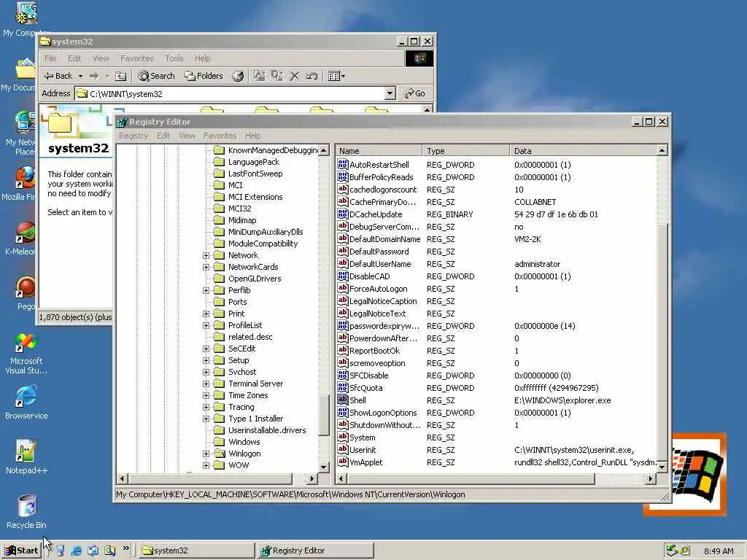Open the Tools menu in system32 window
Image resolution: width=747 pixels, height=560 pixels.
pos(174,58)
